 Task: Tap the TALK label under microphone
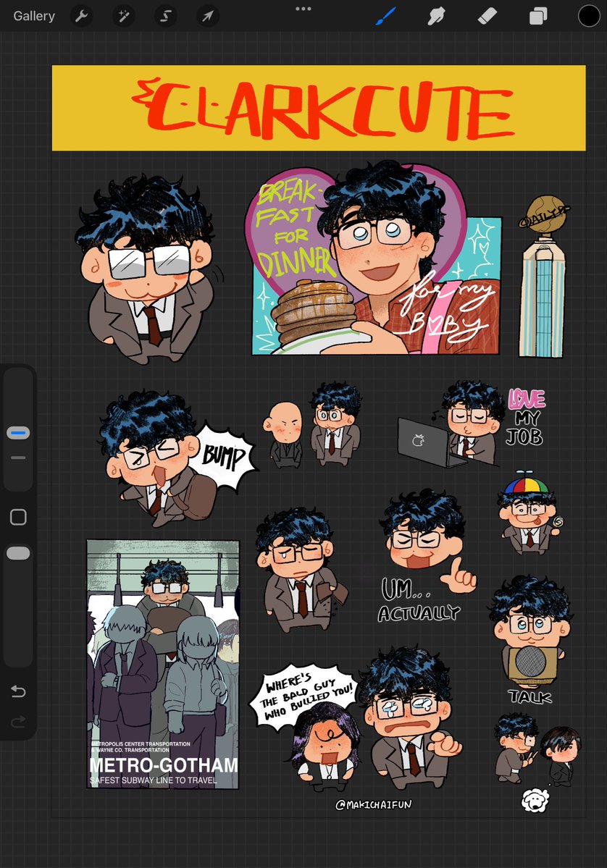pyautogui.click(x=530, y=696)
